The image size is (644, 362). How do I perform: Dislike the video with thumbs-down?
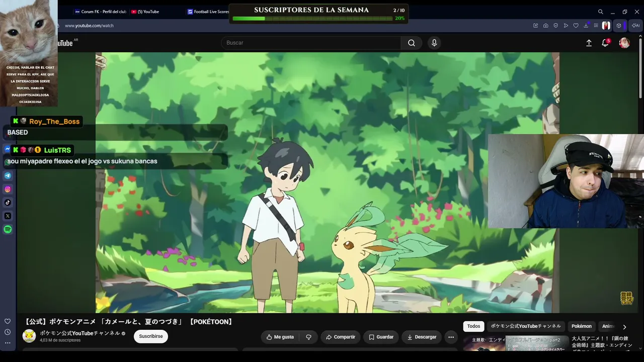309,337
